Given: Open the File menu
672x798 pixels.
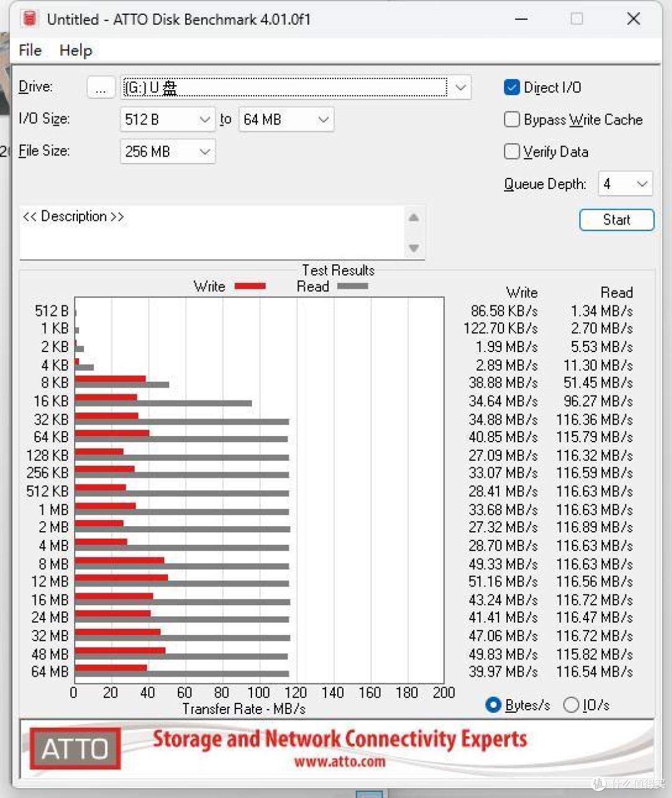Looking at the screenshot, I should click(x=30, y=50).
